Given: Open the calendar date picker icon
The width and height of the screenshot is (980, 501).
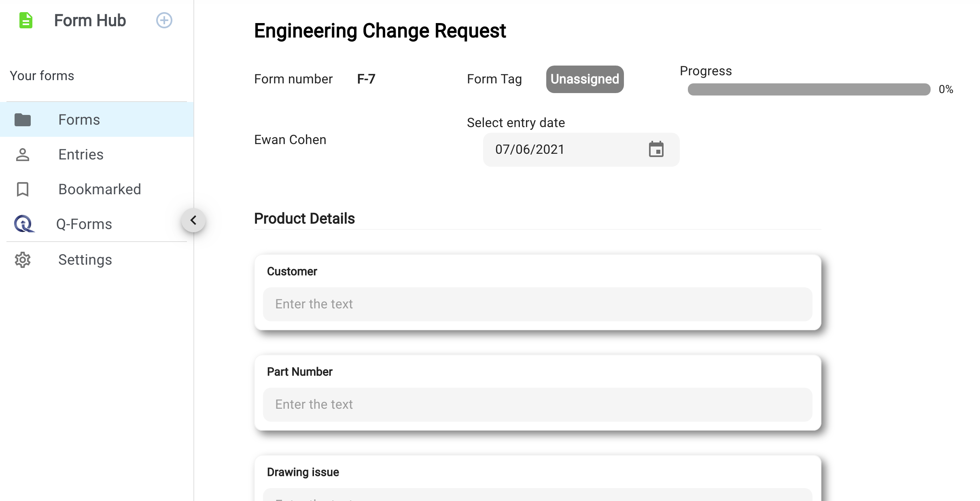Looking at the screenshot, I should [656, 149].
